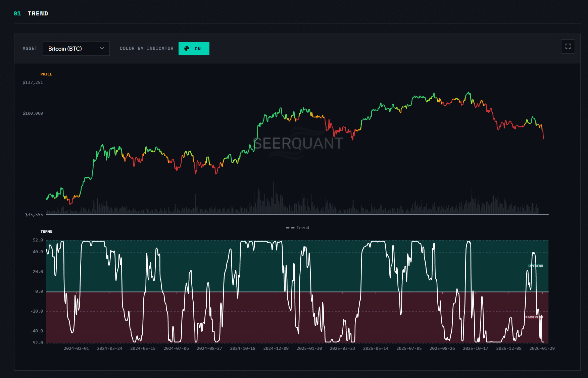This screenshot has height=378, width=588.
Task: Click the ON switch next to the palette
Action: click(x=198, y=48)
